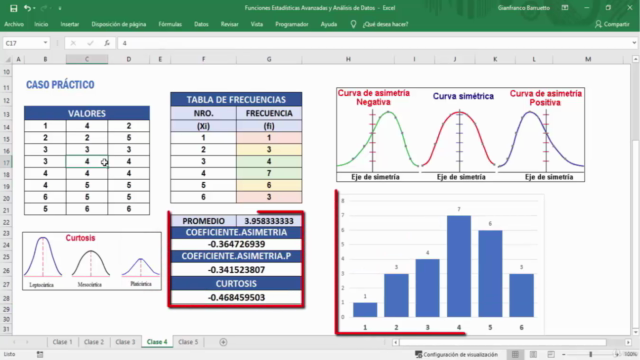The width and height of the screenshot is (640, 360).
Task: Open the Ribbon Display Options icon
Action: click(x=565, y=8)
